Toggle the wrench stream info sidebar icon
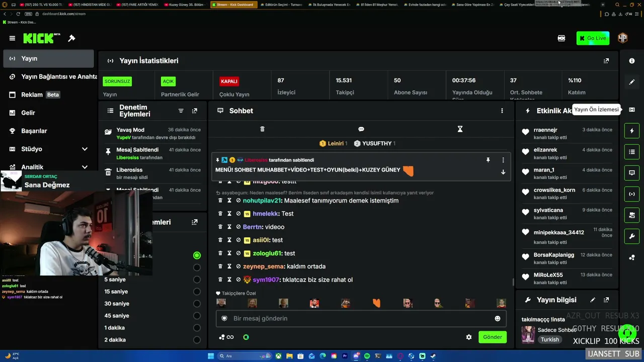This screenshot has height=362, width=644. click(632, 236)
